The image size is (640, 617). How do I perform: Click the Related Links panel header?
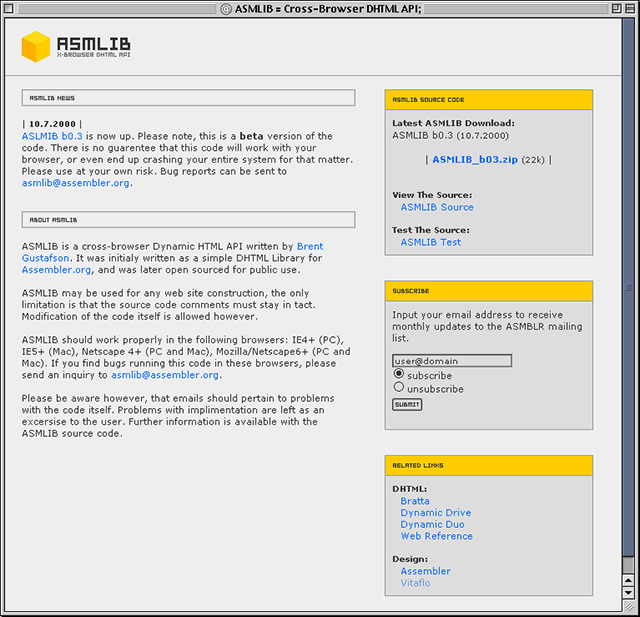click(489, 466)
